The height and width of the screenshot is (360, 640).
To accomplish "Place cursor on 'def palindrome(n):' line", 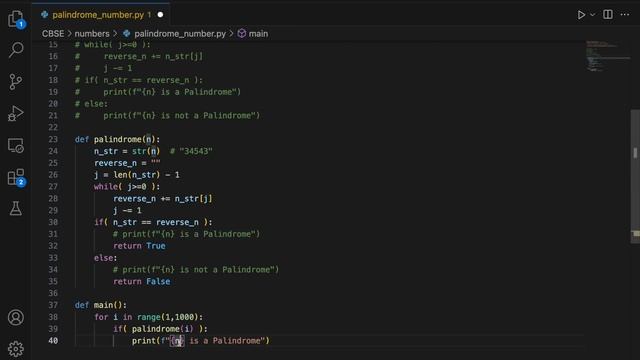I will click(x=117, y=139).
